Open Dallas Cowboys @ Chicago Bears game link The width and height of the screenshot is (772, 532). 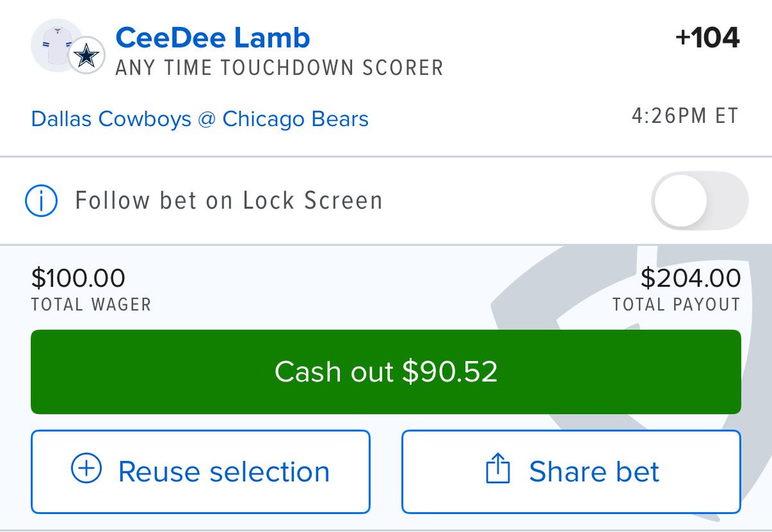pyautogui.click(x=200, y=119)
